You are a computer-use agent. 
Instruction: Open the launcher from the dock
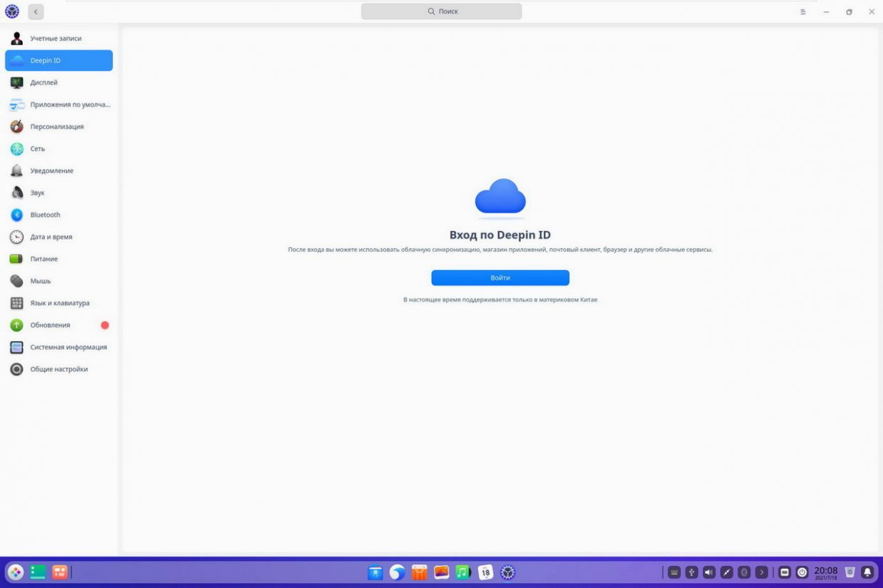(x=16, y=572)
